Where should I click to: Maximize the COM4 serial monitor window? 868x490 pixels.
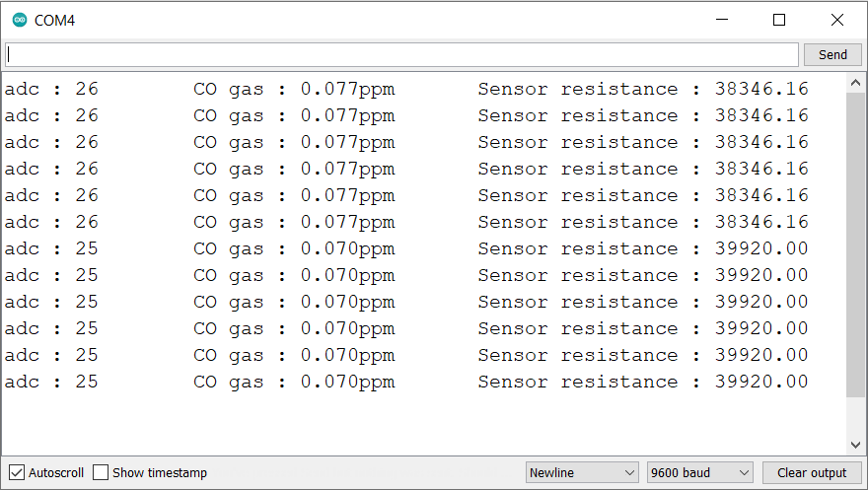pos(779,20)
